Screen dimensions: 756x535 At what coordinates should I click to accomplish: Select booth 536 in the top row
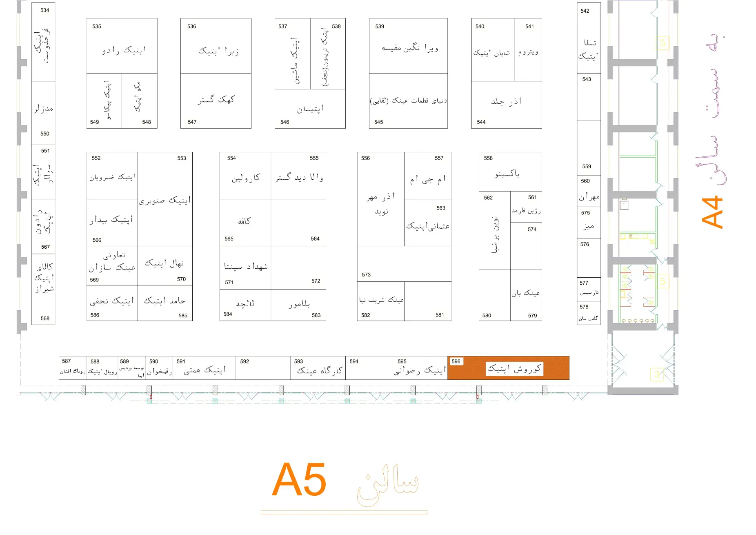(x=216, y=46)
